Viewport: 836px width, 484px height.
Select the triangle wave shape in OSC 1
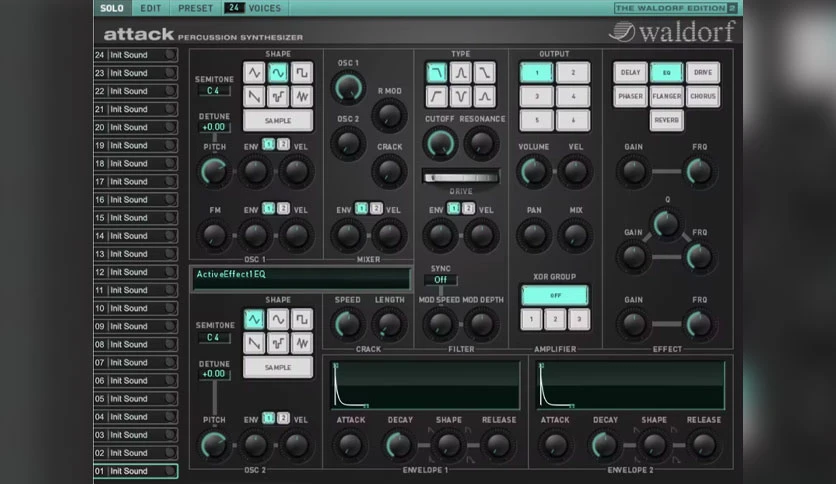(x=254, y=72)
